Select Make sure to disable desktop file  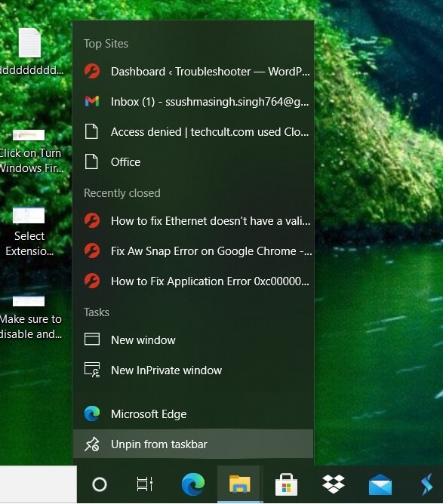point(30,318)
